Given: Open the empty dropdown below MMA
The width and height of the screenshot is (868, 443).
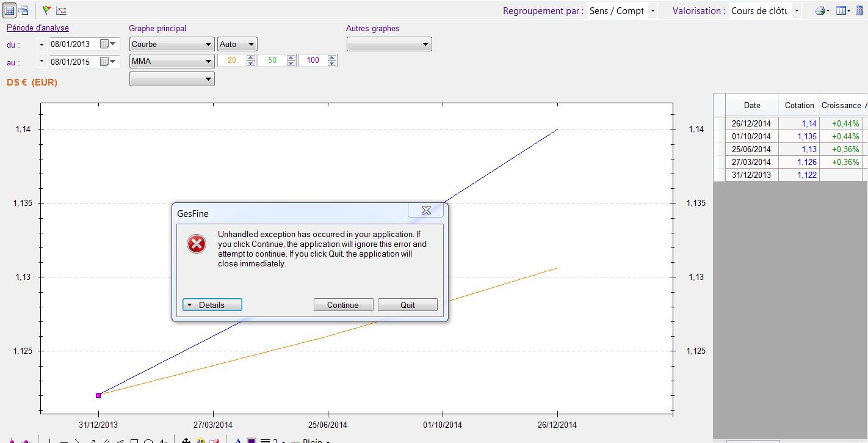Looking at the screenshot, I should 172,79.
